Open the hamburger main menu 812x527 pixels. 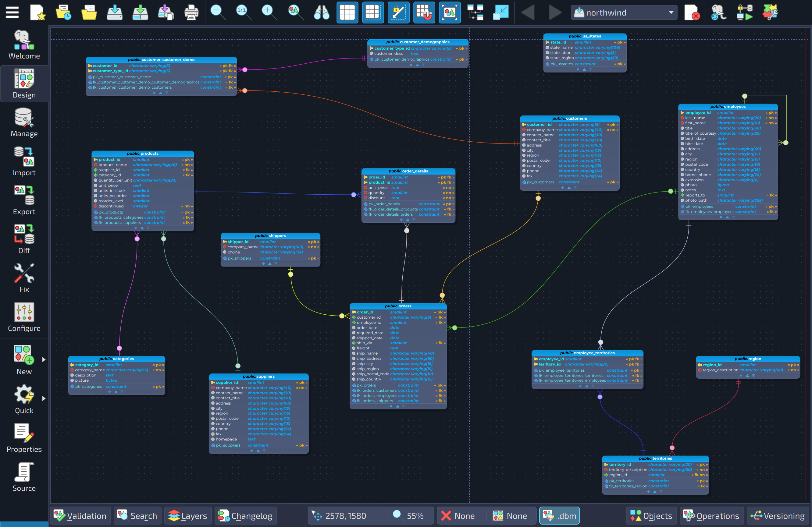(12, 12)
